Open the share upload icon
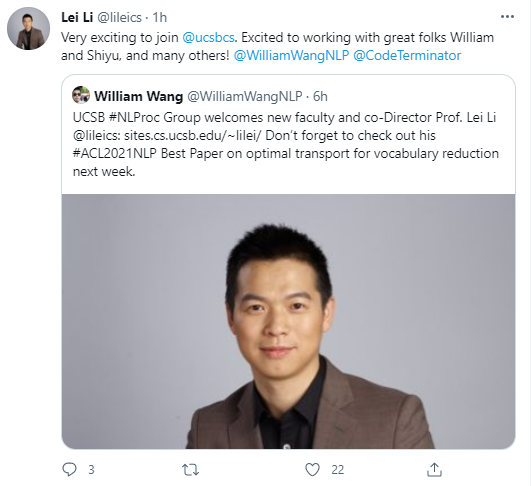Viewport: 531px width, 486px height. coord(434,469)
